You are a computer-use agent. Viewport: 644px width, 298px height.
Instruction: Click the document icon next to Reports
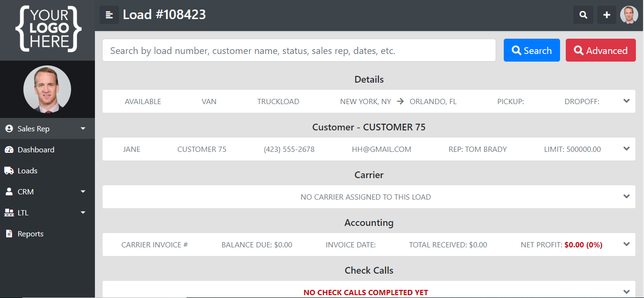coord(10,234)
